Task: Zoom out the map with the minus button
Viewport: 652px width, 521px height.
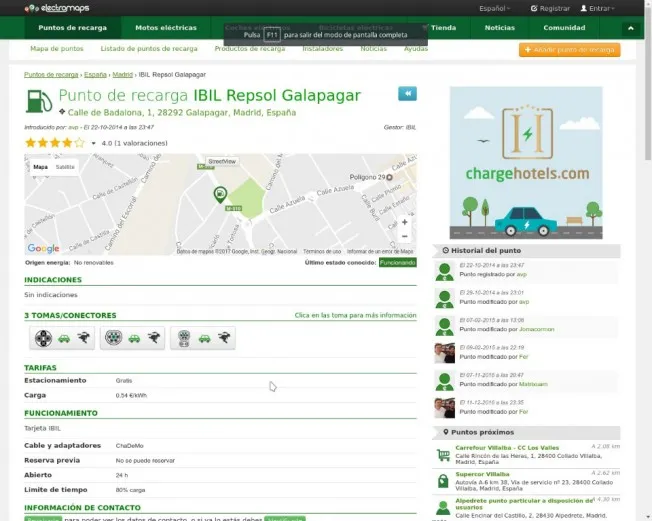Action: coord(405,236)
